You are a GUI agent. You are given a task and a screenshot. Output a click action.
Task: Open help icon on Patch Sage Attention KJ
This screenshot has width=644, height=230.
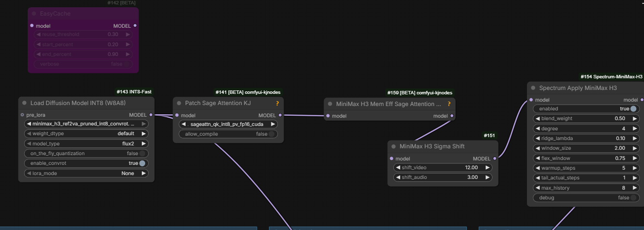[277, 103]
